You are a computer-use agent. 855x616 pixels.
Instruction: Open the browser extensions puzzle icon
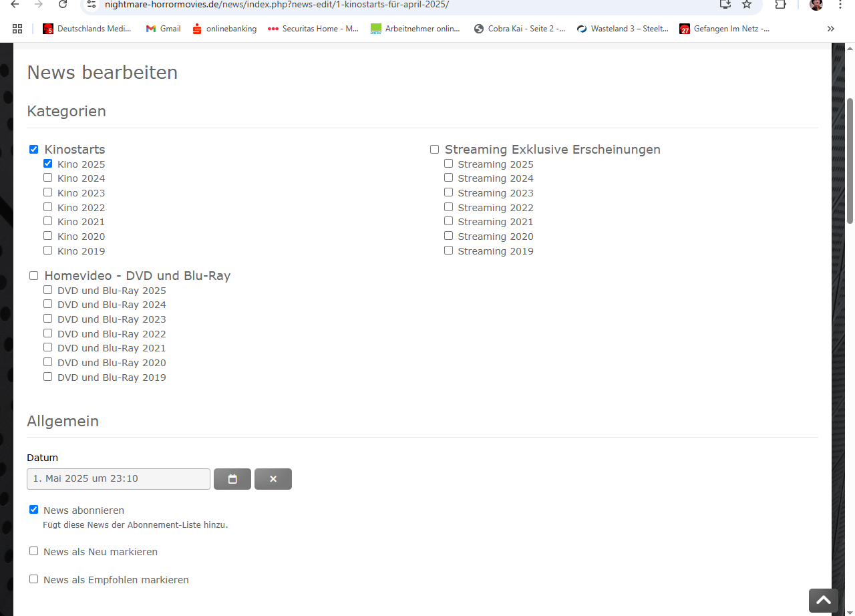tap(780, 5)
